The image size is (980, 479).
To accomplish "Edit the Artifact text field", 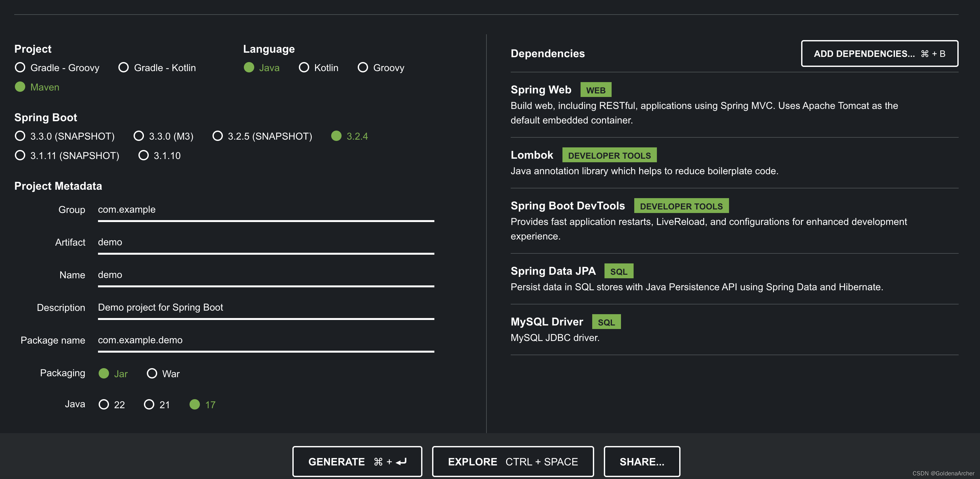I will click(x=266, y=242).
